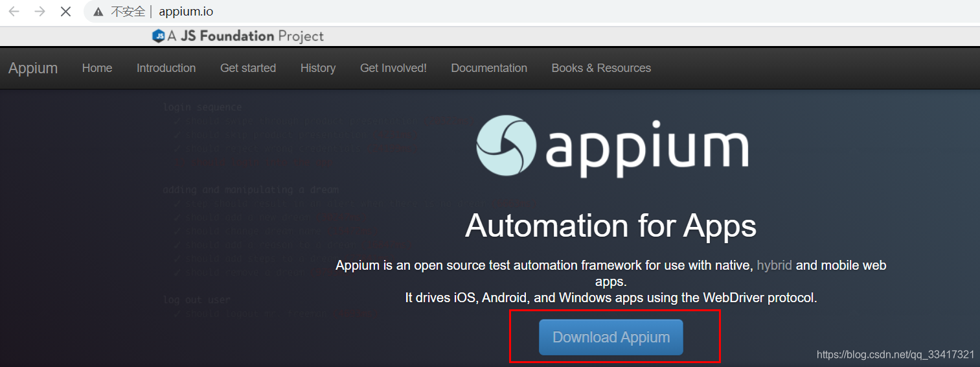Click the Appium swirl logo
This screenshot has height=367, width=980.
[506, 147]
